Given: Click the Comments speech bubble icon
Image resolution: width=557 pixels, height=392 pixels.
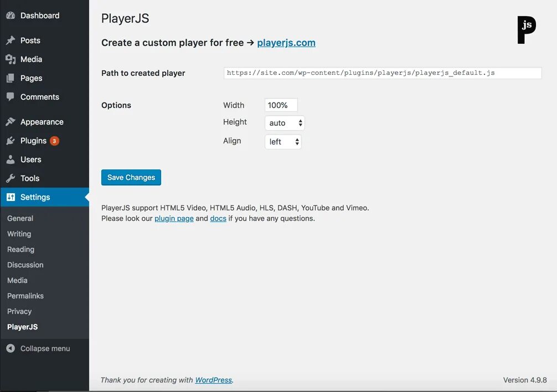Looking at the screenshot, I should tap(11, 96).
